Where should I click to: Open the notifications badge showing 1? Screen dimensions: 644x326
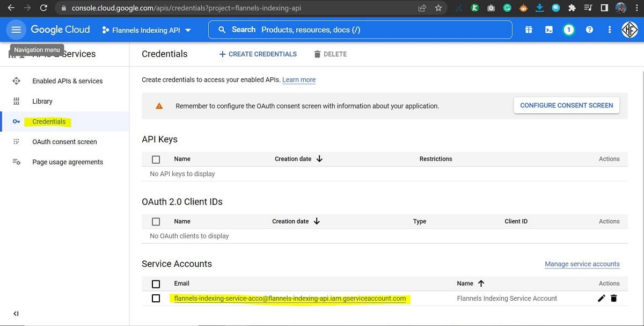point(568,30)
